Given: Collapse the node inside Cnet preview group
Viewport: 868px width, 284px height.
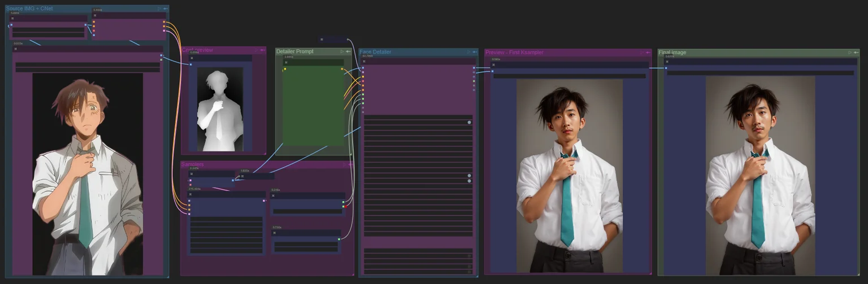Looking at the screenshot, I should (192, 58).
